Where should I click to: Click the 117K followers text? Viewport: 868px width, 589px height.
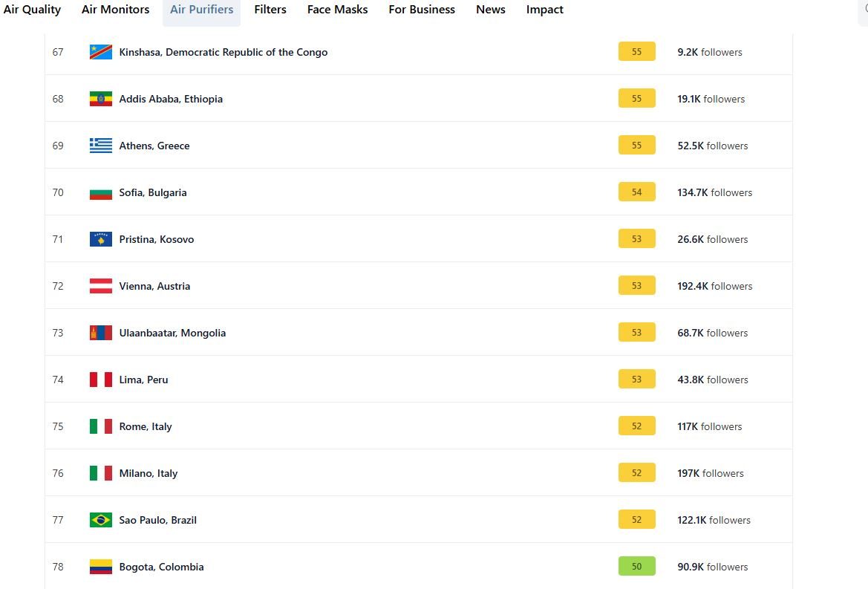pos(710,426)
